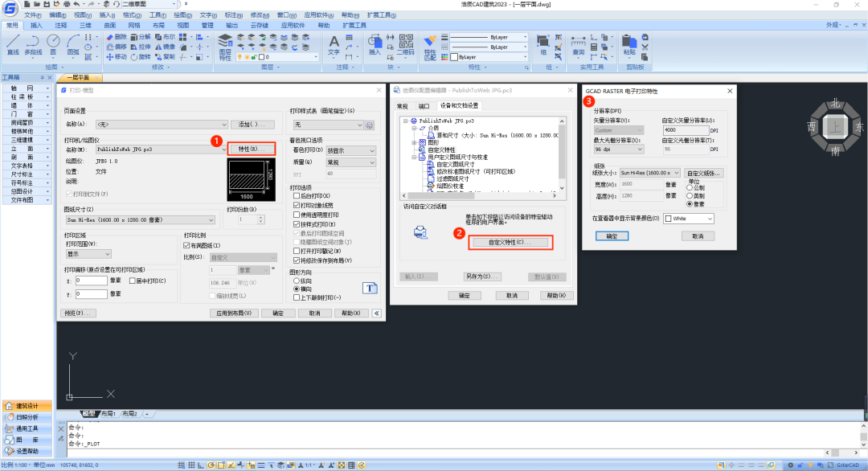868x471 pixels.
Task: Open ByLayer color swatch dropdown in 特性 panel
Action: coord(489,57)
